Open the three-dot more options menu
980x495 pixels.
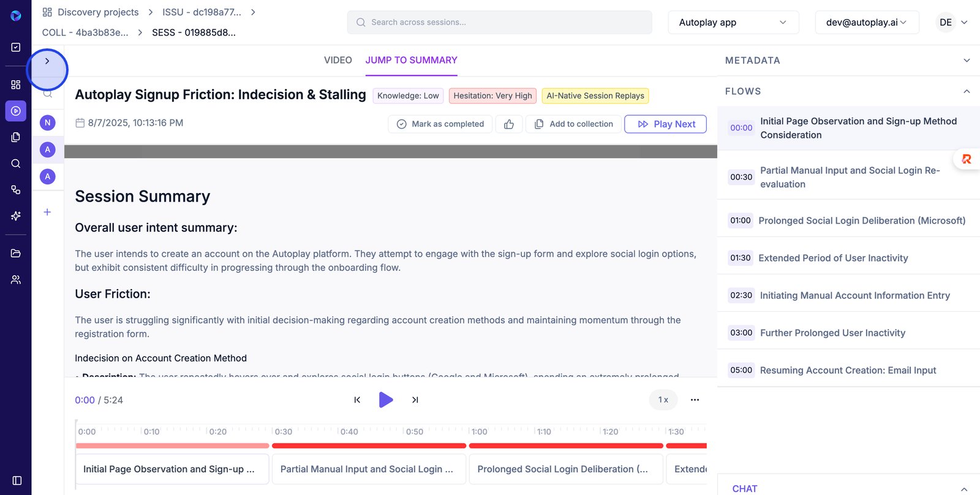point(695,400)
